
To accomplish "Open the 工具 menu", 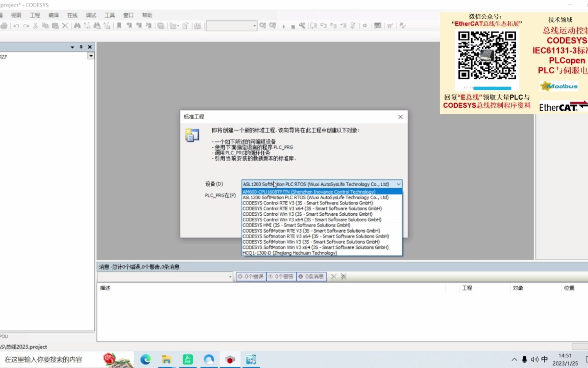I will [110, 15].
